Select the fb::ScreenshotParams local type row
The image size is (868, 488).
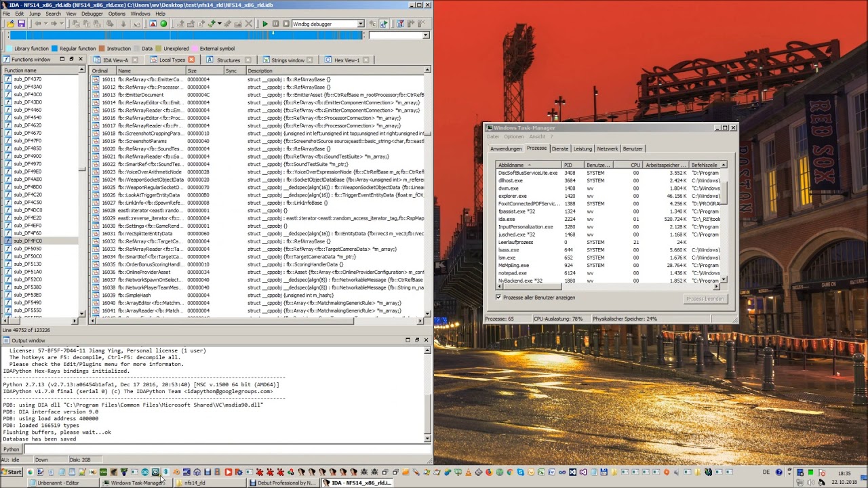pyautogui.click(x=258, y=141)
